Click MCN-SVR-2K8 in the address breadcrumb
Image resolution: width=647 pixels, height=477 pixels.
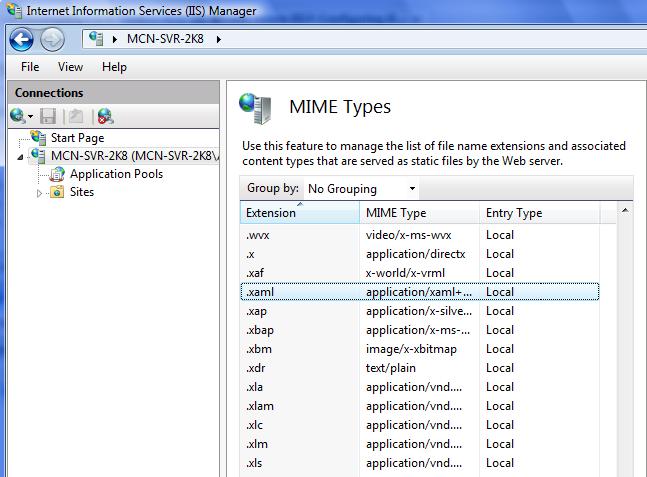[x=165, y=39]
